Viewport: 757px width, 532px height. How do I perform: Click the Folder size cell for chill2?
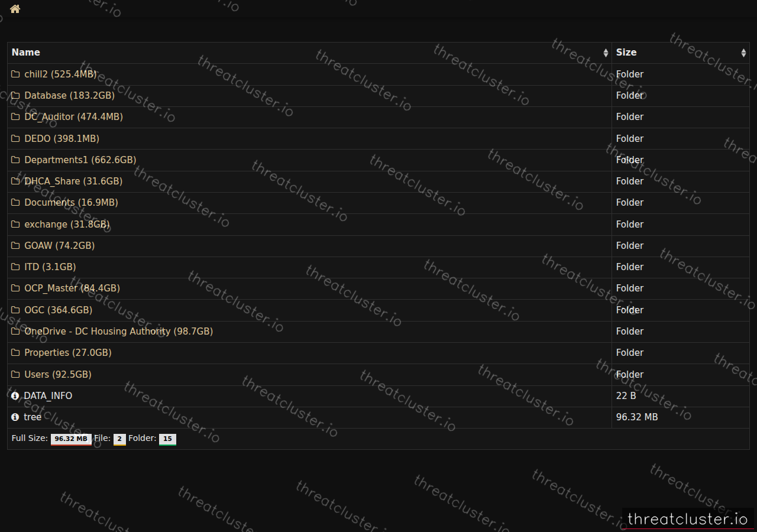(x=680, y=74)
